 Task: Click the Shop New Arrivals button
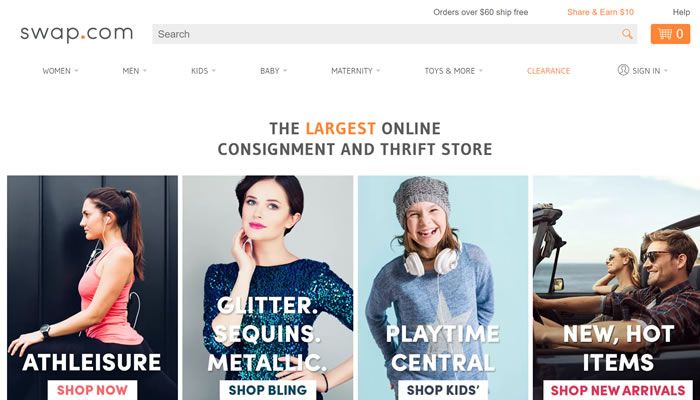tap(618, 390)
